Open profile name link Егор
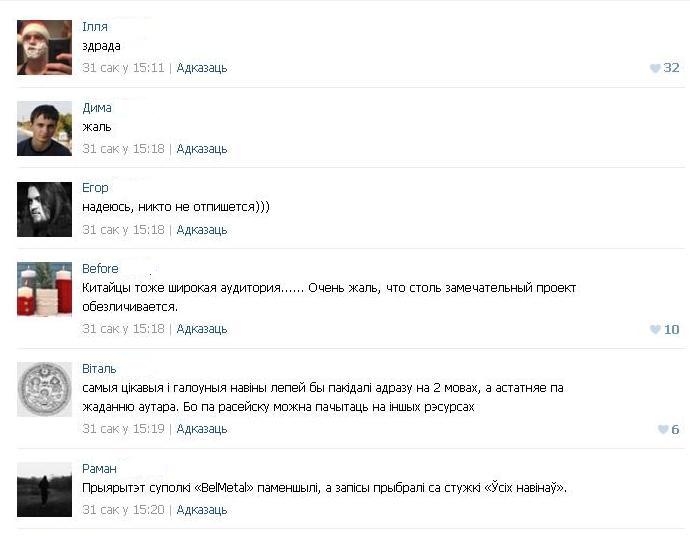This screenshot has height=536, width=690. coord(95,188)
